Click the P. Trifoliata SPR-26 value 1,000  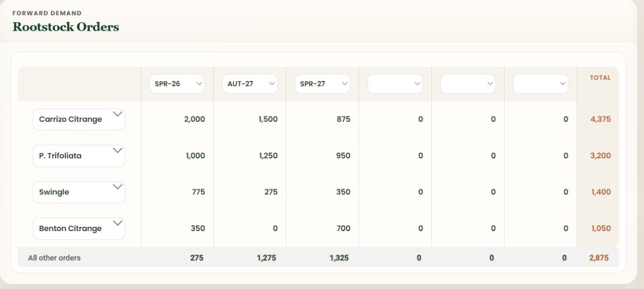[x=195, y=156]
